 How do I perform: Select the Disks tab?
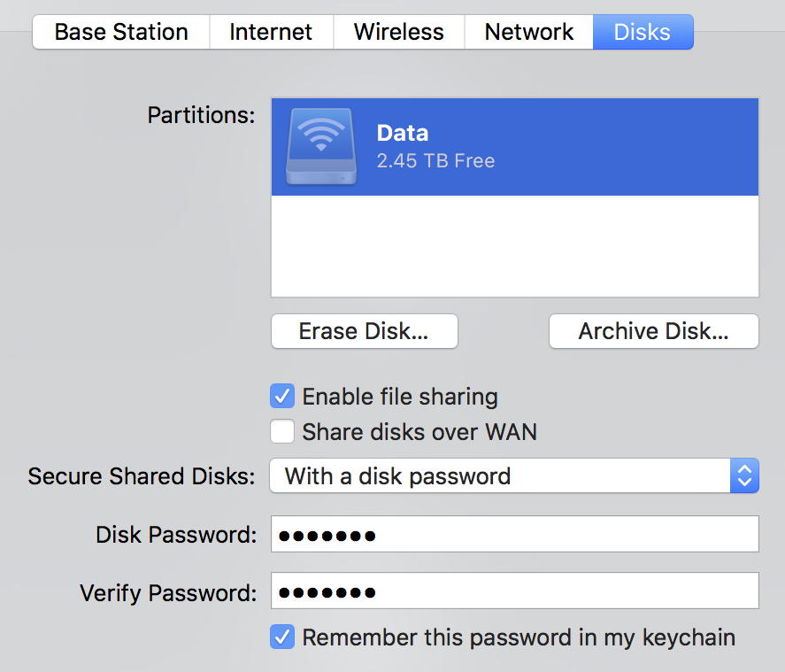pyautogui.click(x=642, y=33)
